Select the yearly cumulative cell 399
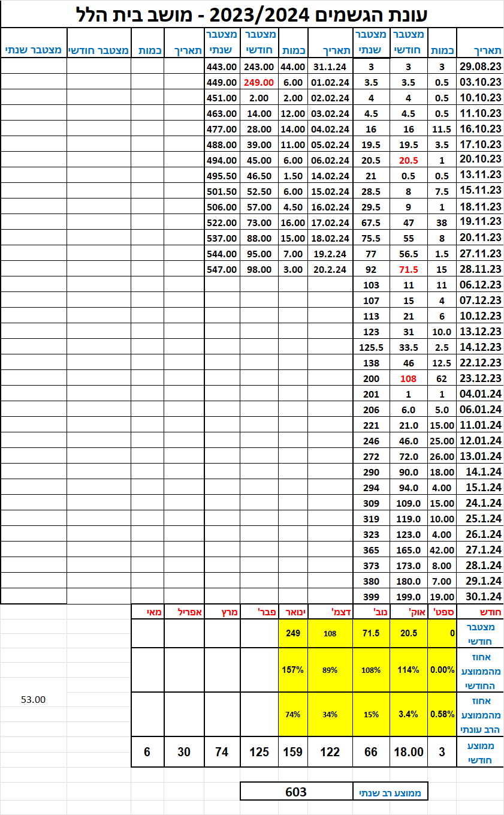 [x=371, y=597]
